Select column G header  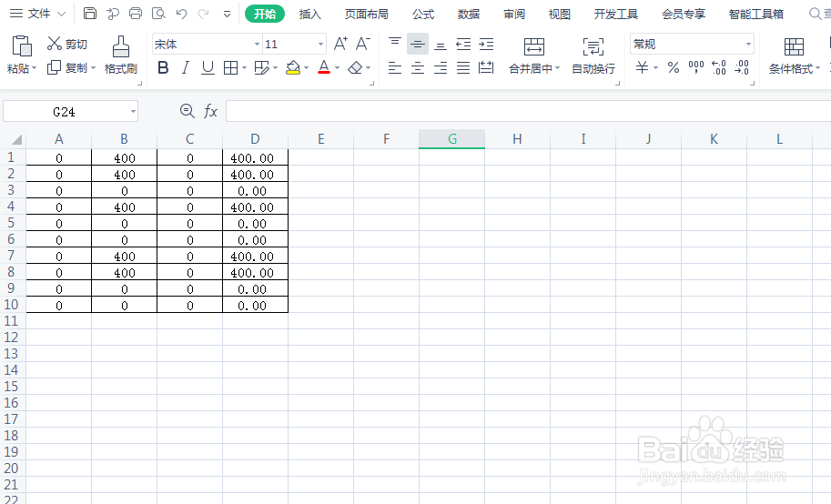(x=452, y=139)
